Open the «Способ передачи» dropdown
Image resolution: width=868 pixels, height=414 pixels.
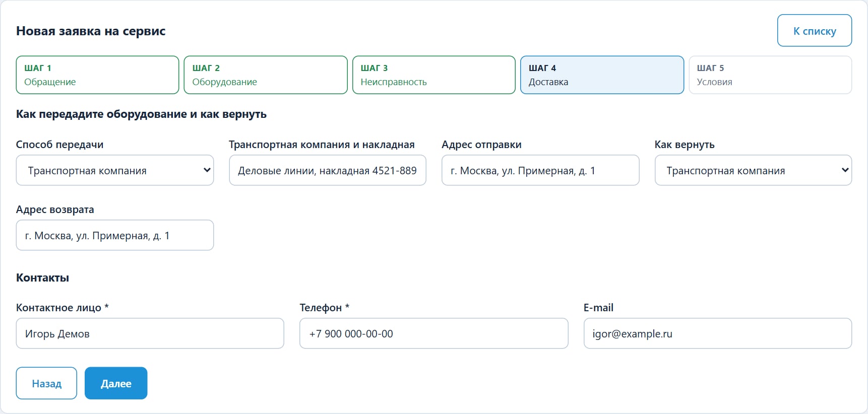[x=115, y=170]
